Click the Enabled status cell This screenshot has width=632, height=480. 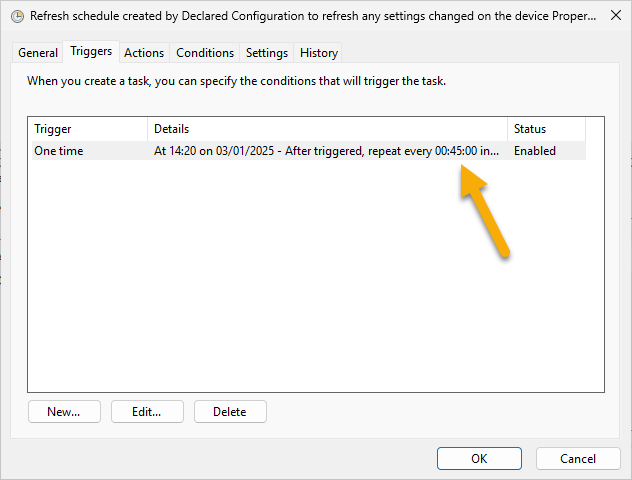tap(535, 151)
